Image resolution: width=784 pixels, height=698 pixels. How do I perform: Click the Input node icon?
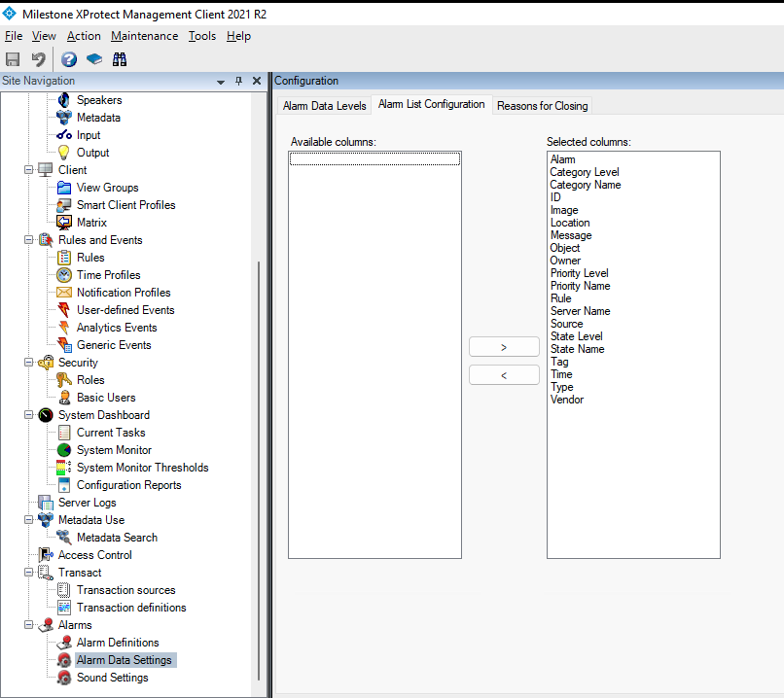(x=64, y=135)
